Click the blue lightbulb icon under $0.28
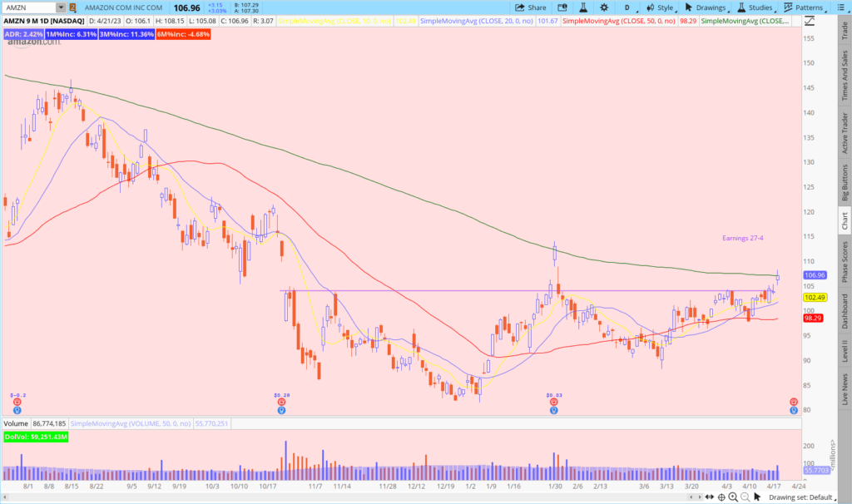Viewport: 852px width, 504px height. point(281,411)
